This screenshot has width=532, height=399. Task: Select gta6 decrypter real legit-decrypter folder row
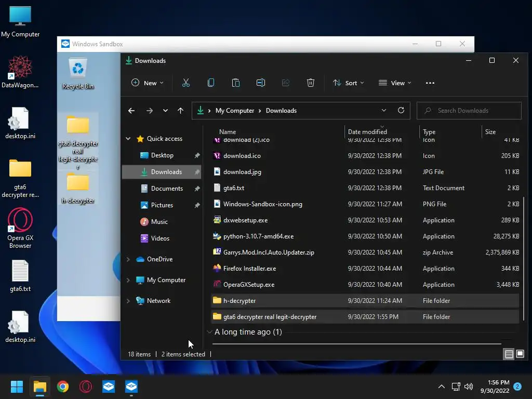(365, 317)
